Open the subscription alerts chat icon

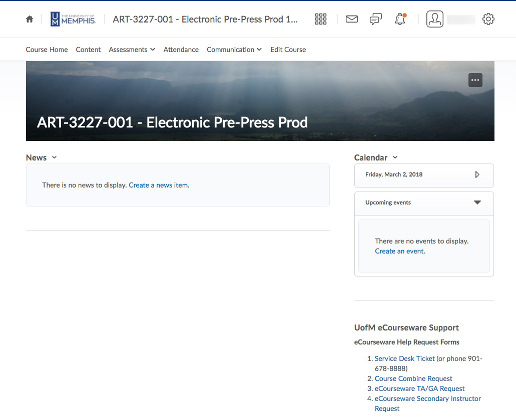(x=375, y=19)
